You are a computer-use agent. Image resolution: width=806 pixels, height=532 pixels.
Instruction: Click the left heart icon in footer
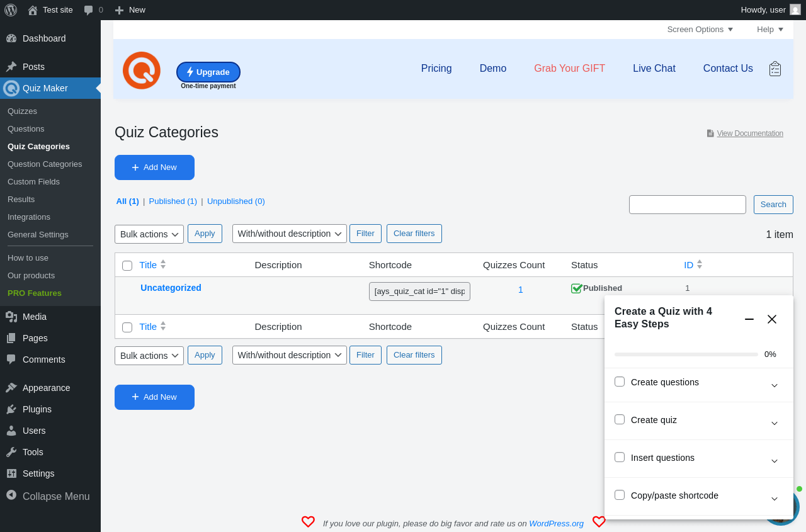[308, 522]
